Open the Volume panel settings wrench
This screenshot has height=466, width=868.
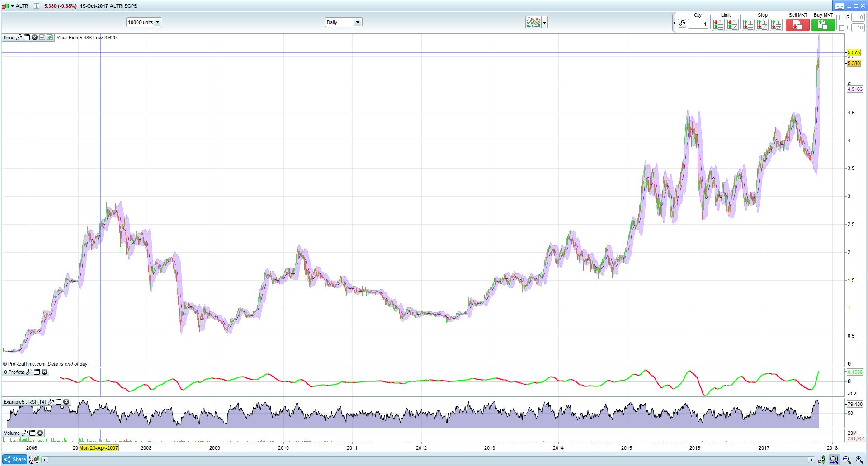25,433
